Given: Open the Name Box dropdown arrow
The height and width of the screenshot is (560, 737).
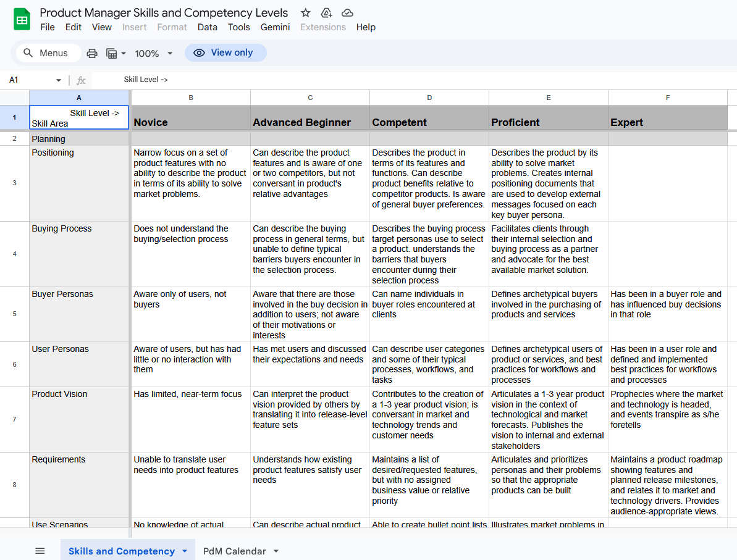Looking at the screenshot, I should pos(58,80).
